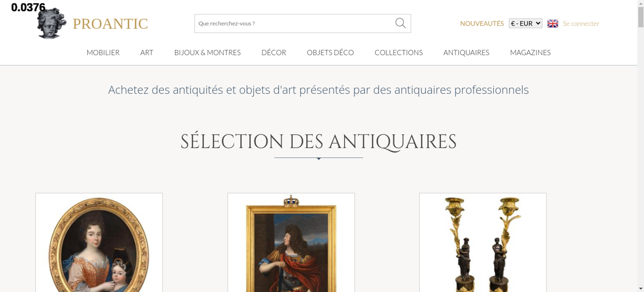Click the UK flag language icon
The height and width of the screenshot is (292, 644).
tap(553, 23)
